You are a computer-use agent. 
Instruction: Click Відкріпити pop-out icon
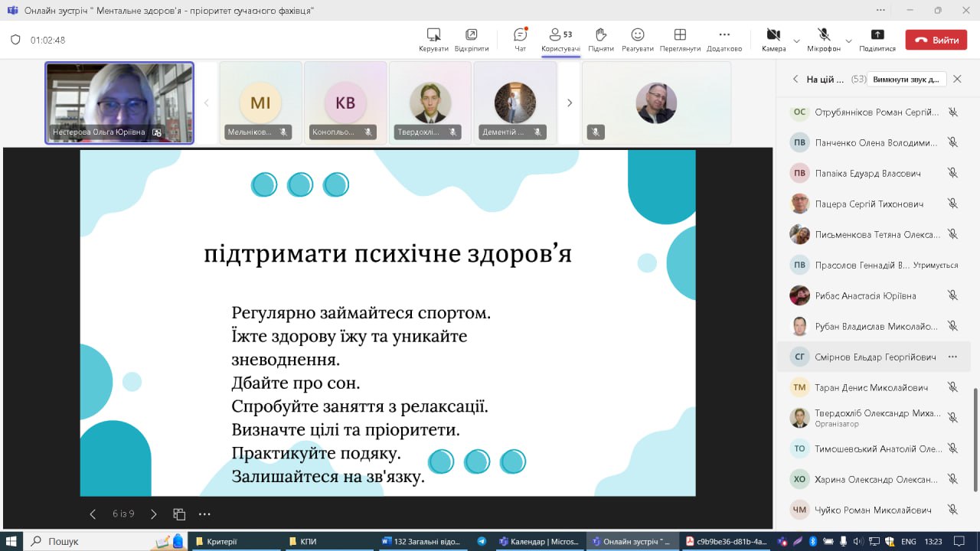(471, 39)
